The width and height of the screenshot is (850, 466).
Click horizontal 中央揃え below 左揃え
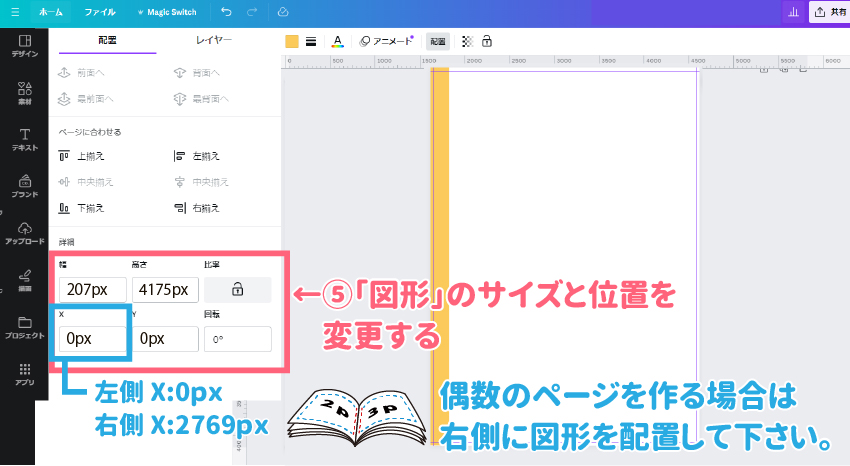pos(202,182)
